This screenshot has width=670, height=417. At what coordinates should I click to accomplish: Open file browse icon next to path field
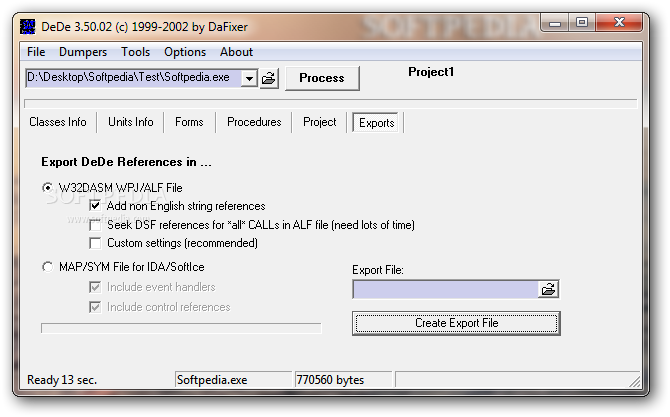tap(269, 78)
